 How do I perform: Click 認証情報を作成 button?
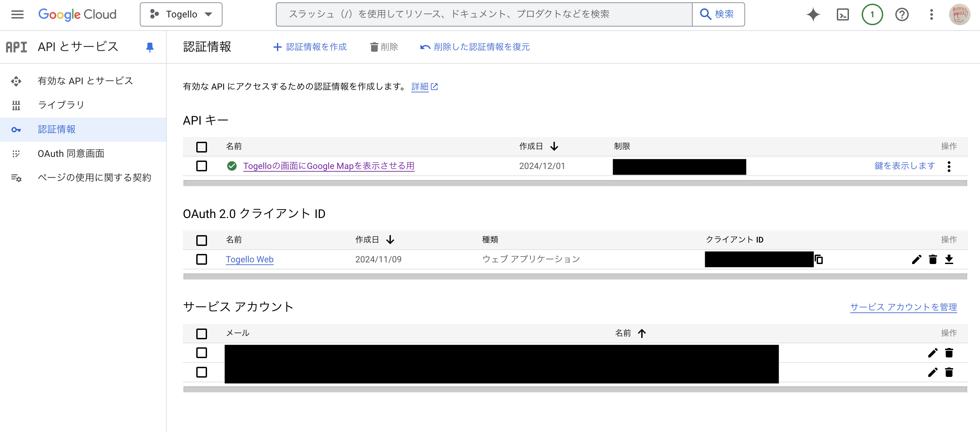tap(310, 47)
